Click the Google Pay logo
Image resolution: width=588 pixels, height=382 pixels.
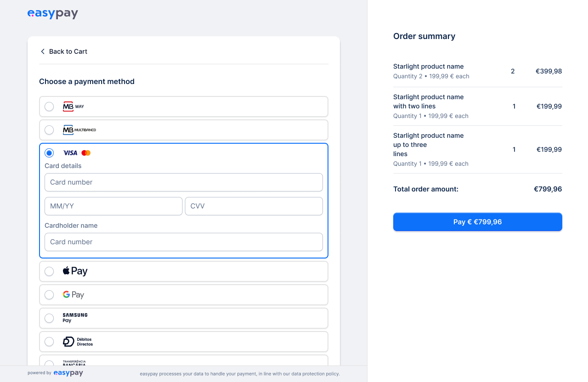point(73,295)
